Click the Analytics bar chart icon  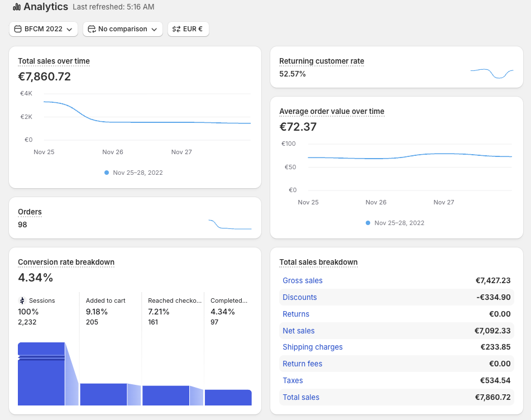point(17,7)
